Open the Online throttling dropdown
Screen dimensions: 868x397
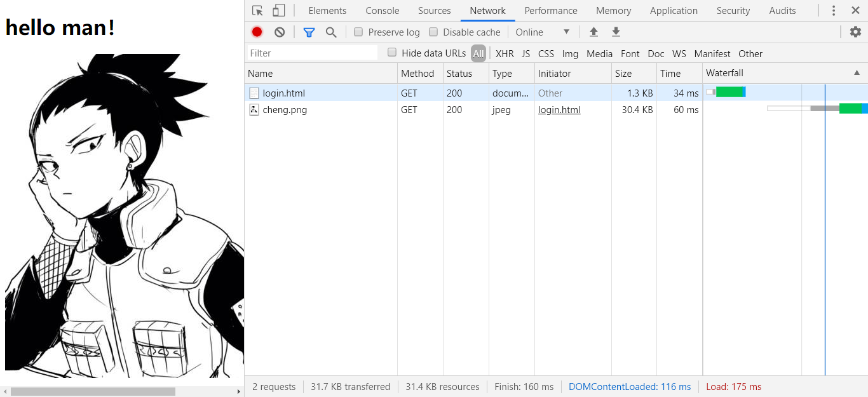[542, 32]
